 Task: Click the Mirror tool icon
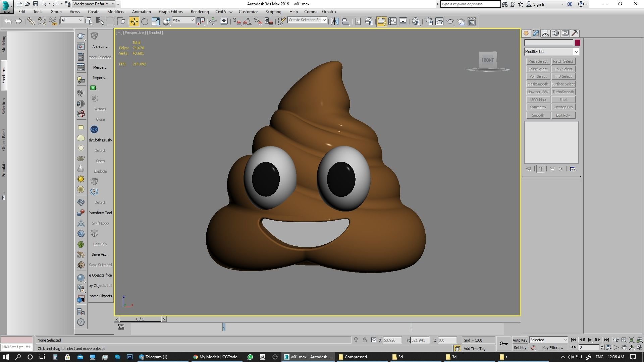click(334, 21)
